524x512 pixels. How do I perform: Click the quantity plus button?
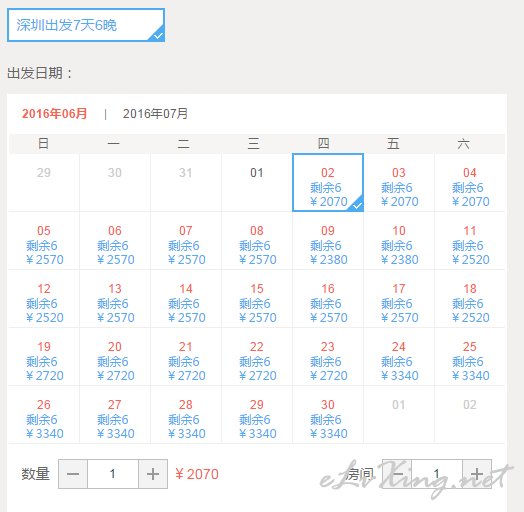tap(153, 474)
